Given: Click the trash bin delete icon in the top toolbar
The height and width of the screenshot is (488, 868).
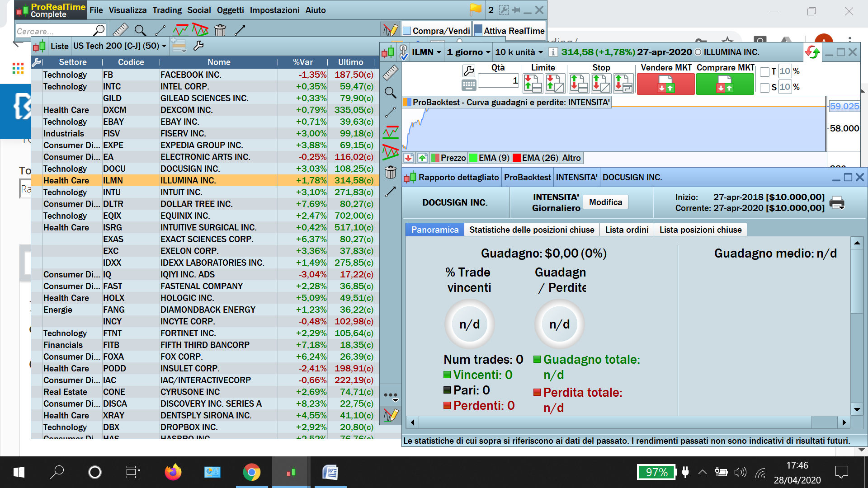Looking at the screenshot, I should tap(220, 30).
